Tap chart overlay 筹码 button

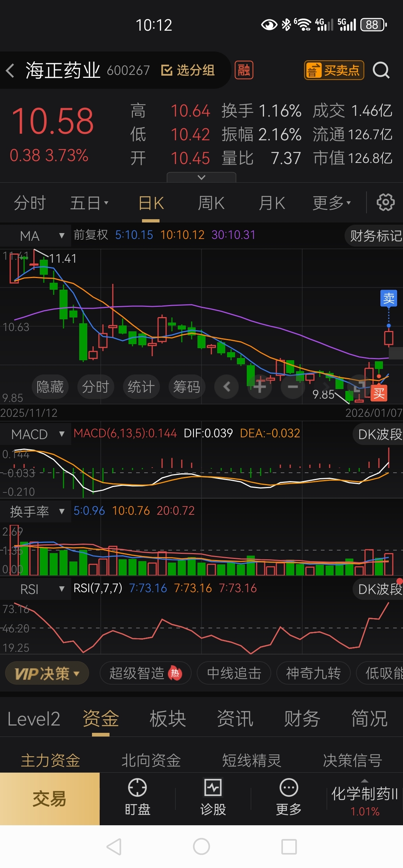tap(187, 387)
